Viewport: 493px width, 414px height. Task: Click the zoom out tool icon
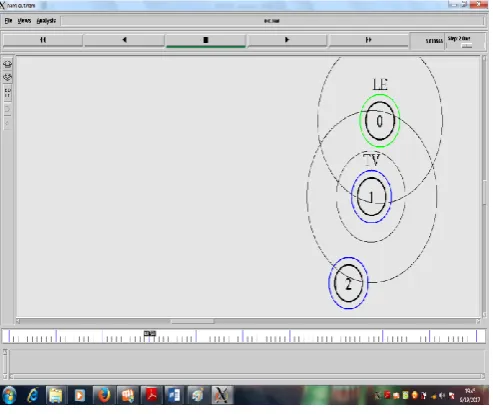(7, 78)
